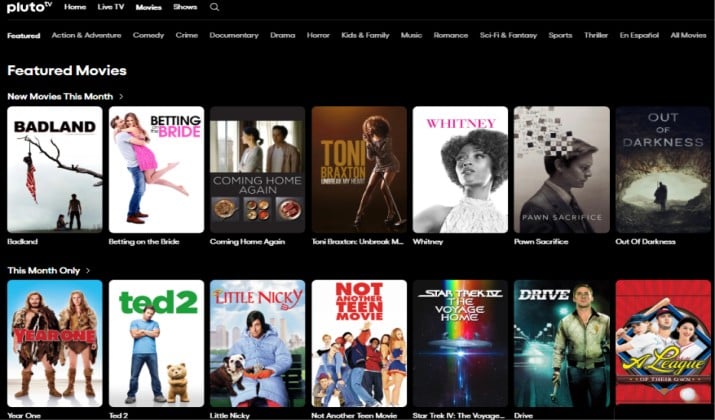Open the This Month Only heading

(x=44, y=270)
